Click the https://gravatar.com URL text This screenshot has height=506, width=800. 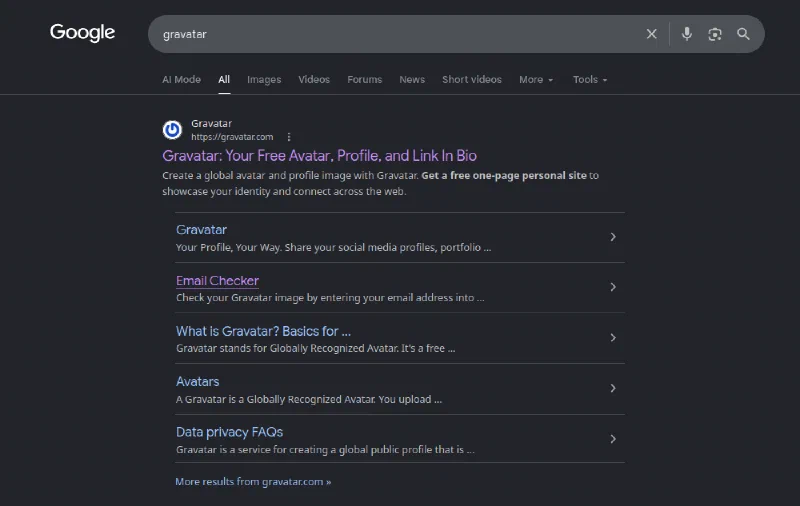pyautogui.click(x=232, y=137)
